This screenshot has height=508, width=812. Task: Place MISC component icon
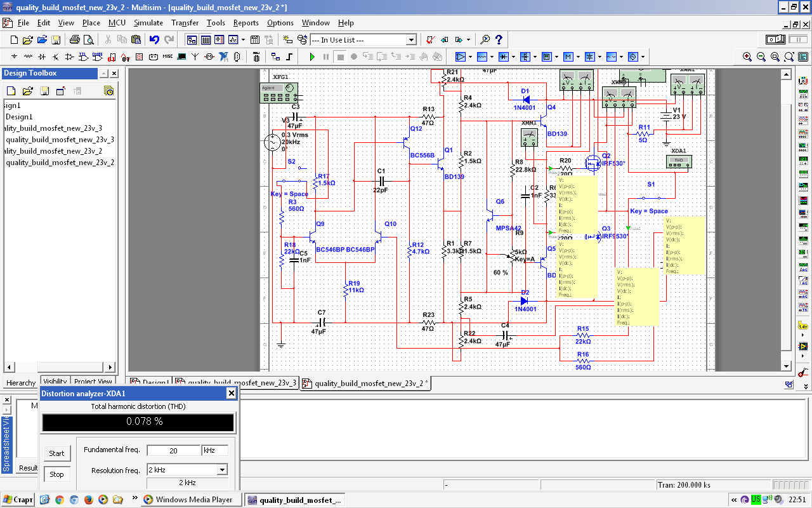[x=167, y=57]
